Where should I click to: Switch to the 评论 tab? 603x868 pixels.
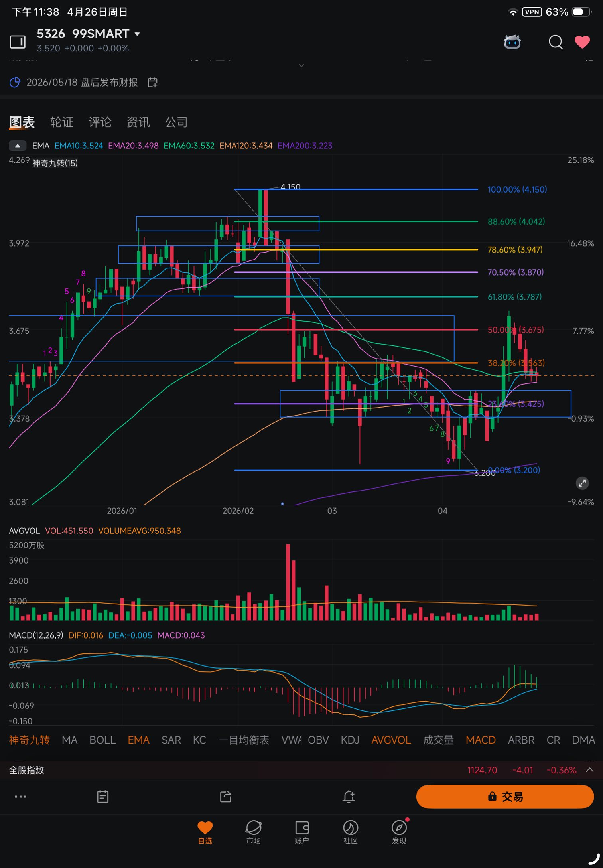pos(100,122)
